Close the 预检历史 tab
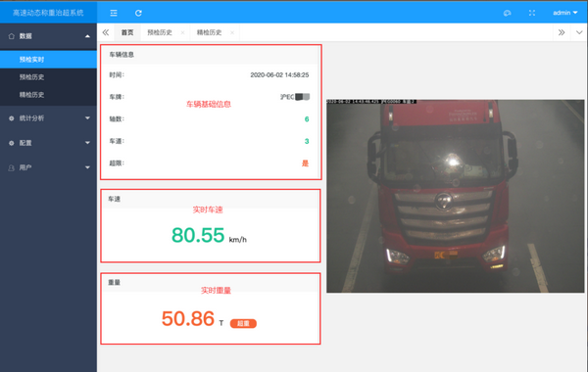 182,32
